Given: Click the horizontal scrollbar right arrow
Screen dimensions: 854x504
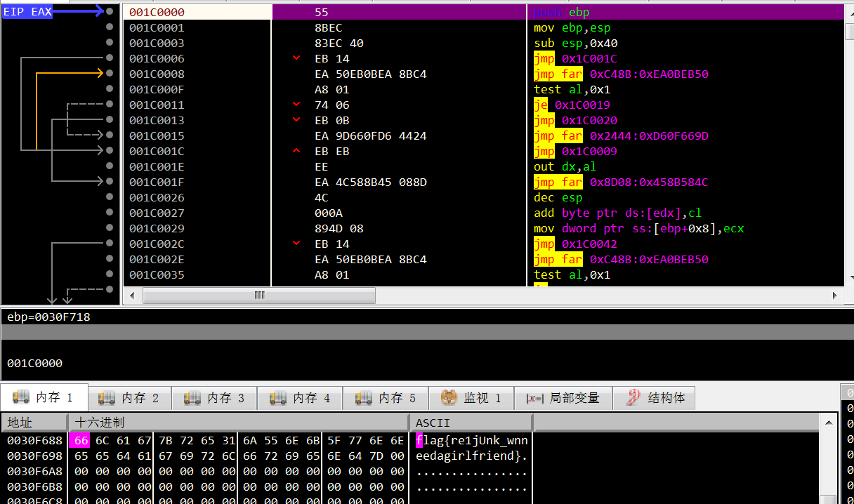Looking at the screenshot, I should pos(836,296).
